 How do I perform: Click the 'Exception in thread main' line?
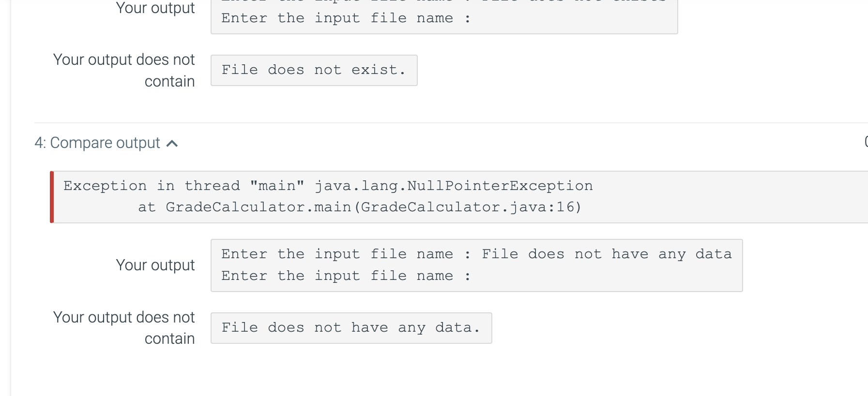328,186
